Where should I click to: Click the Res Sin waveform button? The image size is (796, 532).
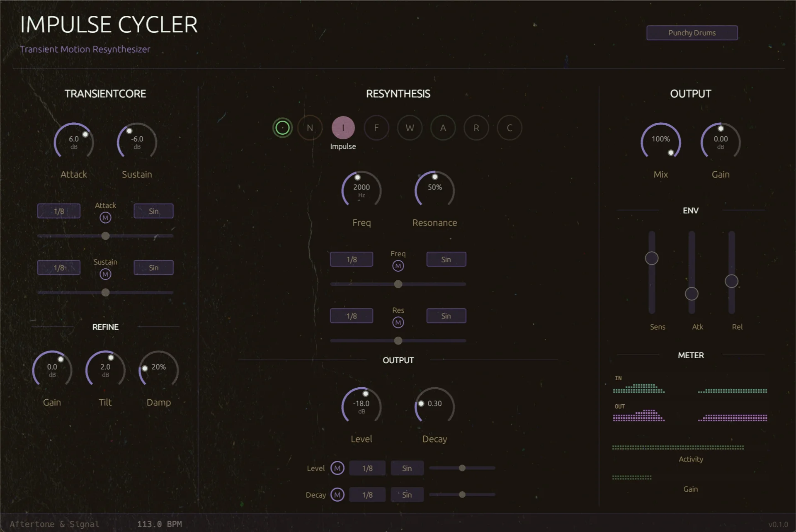point(446,316)
